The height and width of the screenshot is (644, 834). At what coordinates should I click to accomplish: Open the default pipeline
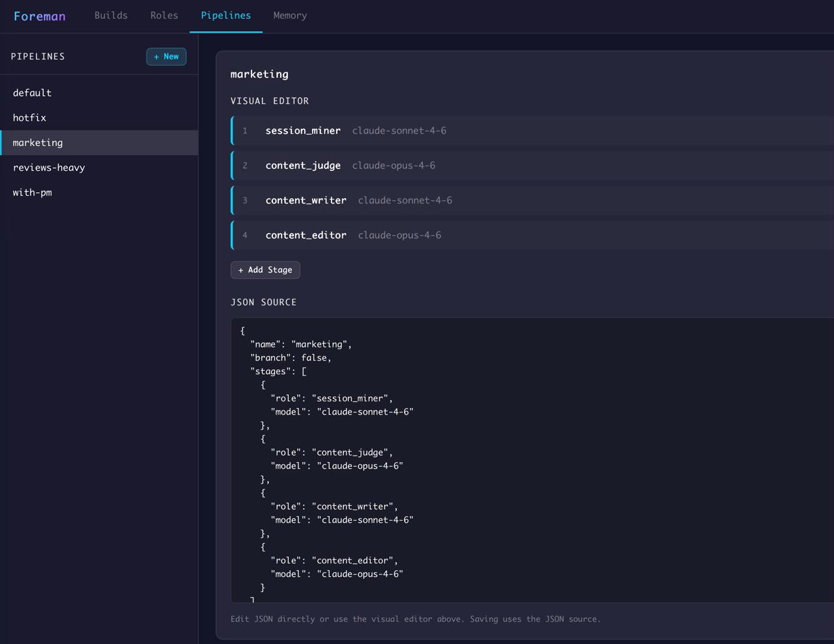point(32,93)
